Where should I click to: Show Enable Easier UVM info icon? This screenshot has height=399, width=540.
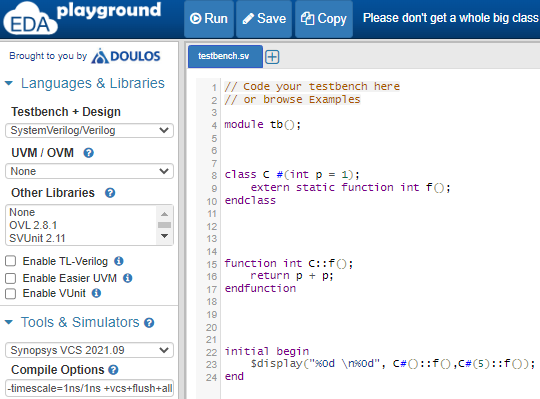127,278
